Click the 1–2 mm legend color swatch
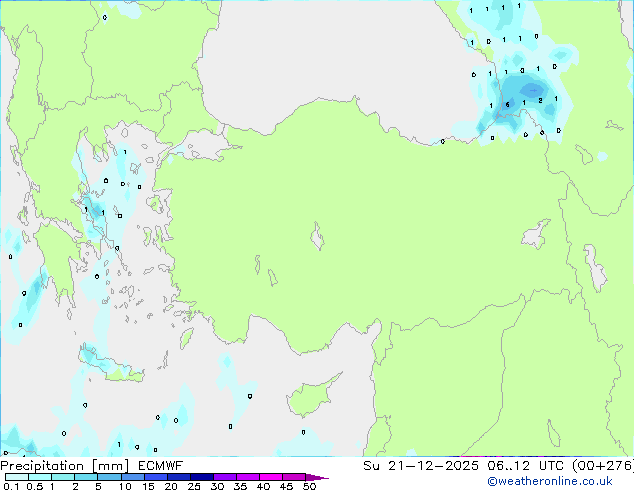 click(63, 477)
